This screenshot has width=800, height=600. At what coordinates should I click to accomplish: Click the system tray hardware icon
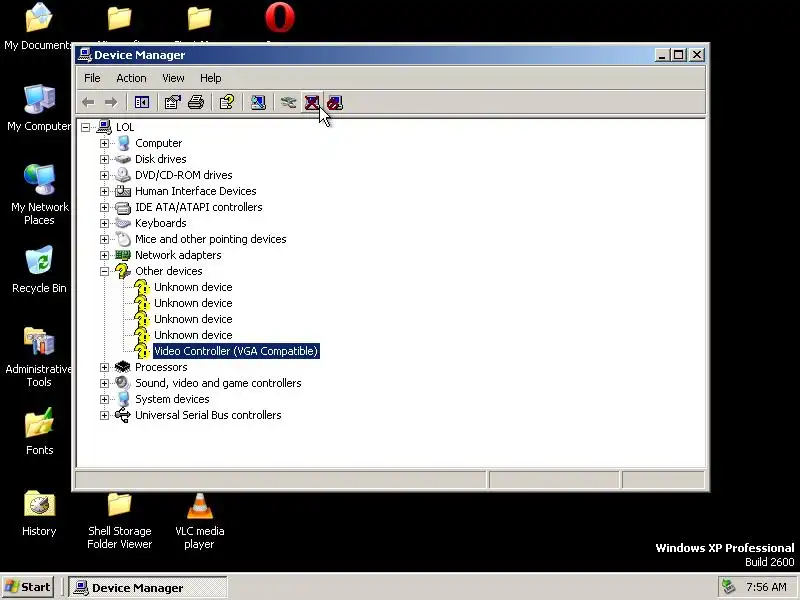tap(729, 587)
